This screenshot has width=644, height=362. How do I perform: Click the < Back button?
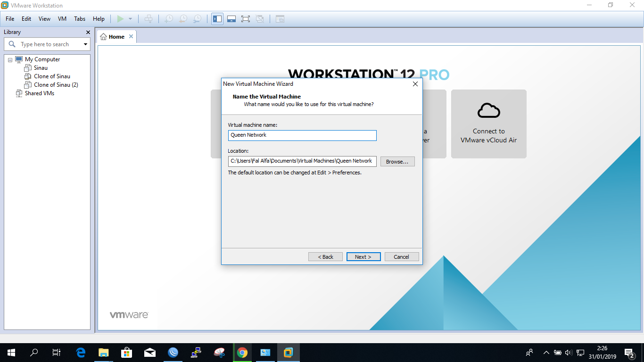pos(325,257)
